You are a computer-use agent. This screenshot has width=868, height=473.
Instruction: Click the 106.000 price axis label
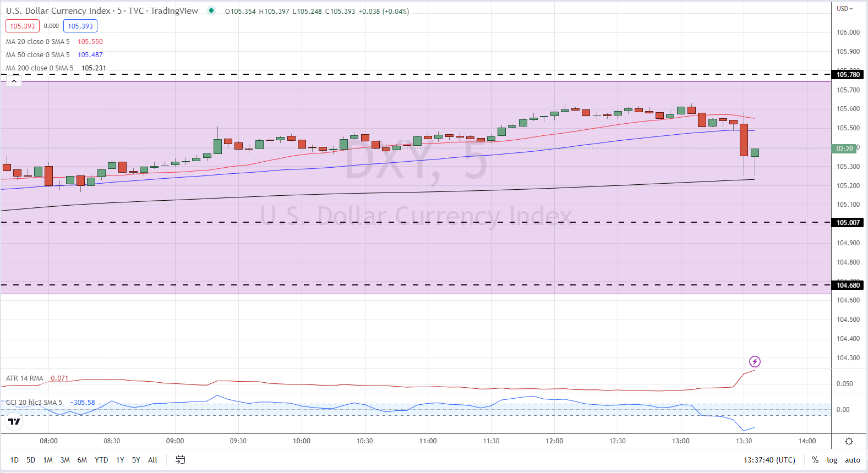pyautogui.click(x=848, y=32)
